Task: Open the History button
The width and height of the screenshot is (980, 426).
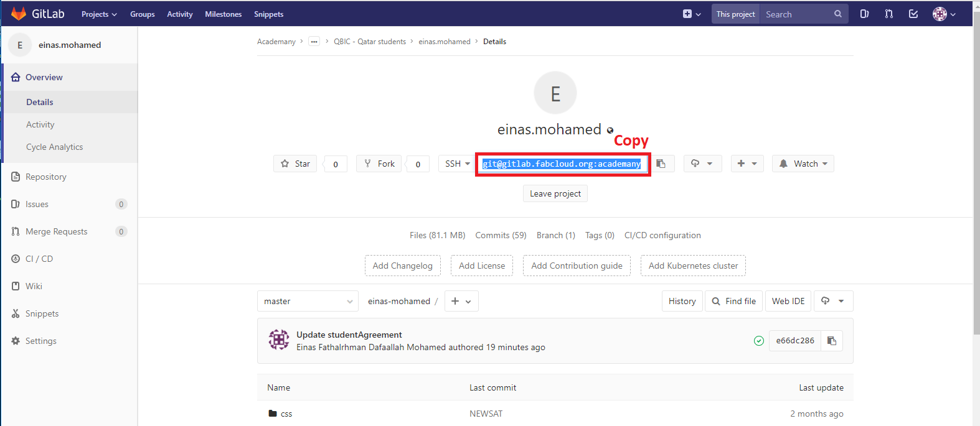Action: [x=682, y=301]
